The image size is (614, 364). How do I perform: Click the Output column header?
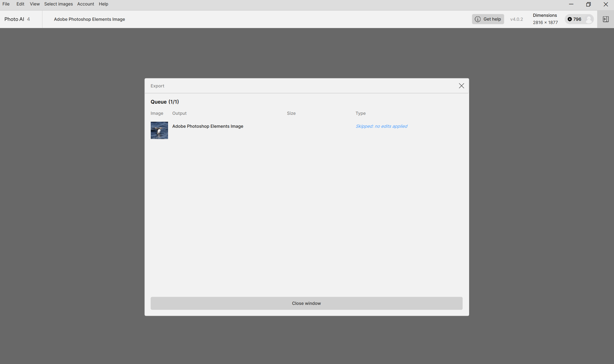(179, 113)
